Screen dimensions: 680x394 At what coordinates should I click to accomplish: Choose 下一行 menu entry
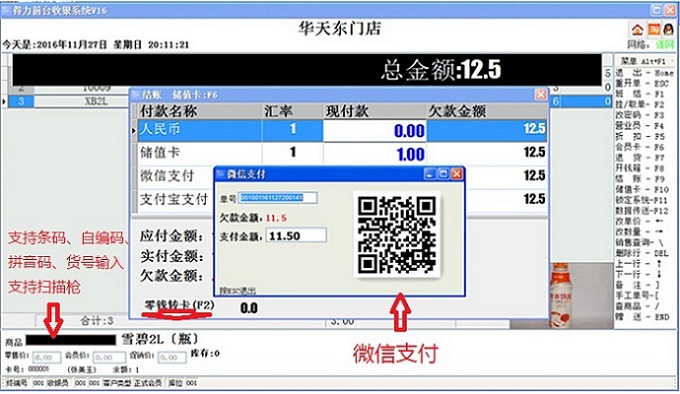coord(640,274)
